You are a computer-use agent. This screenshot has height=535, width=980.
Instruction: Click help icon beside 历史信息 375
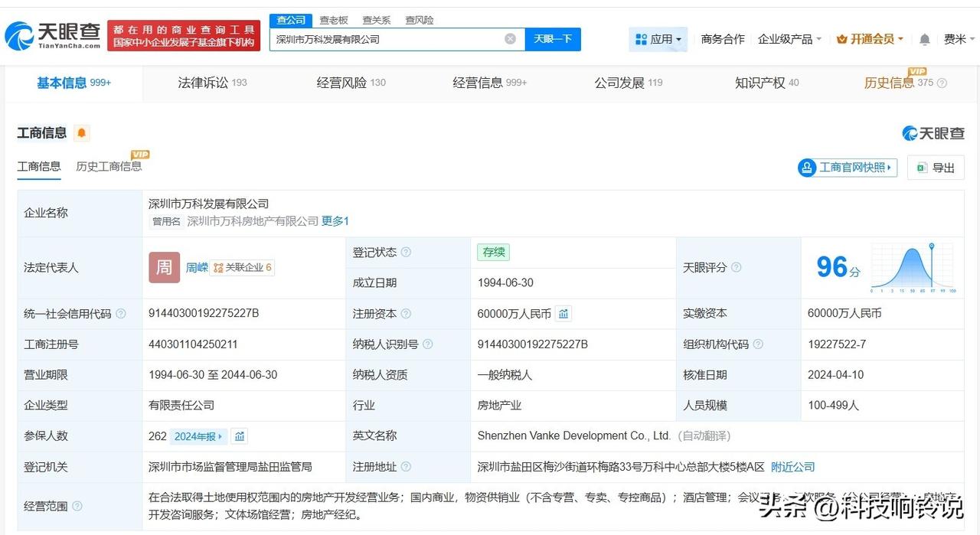pyautogui.click(x=942, y=83)
